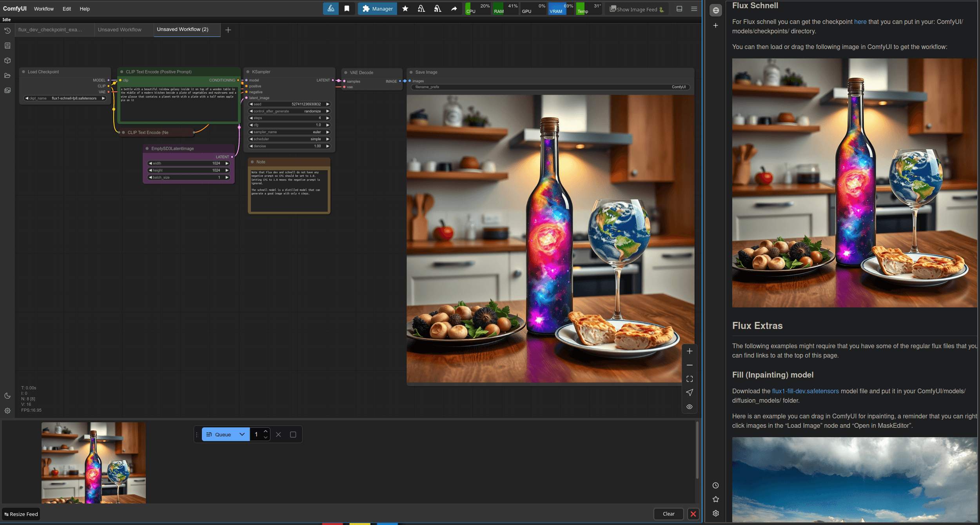Click the plus icon below the globe
980x525 pixels.
click(716, 25)
